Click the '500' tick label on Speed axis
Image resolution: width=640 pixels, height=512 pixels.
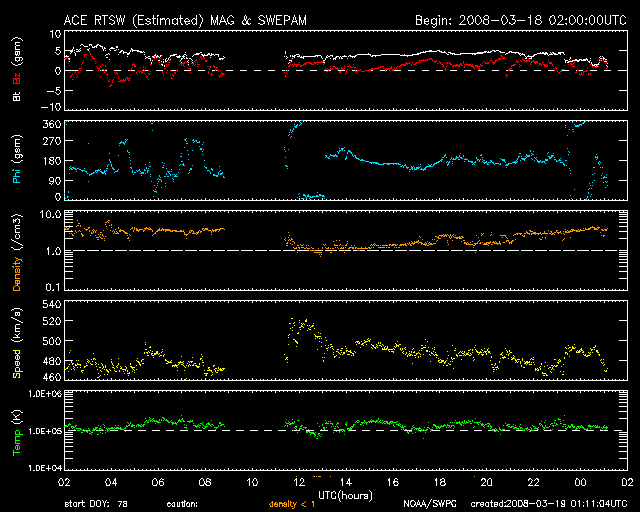coord(52,341)
